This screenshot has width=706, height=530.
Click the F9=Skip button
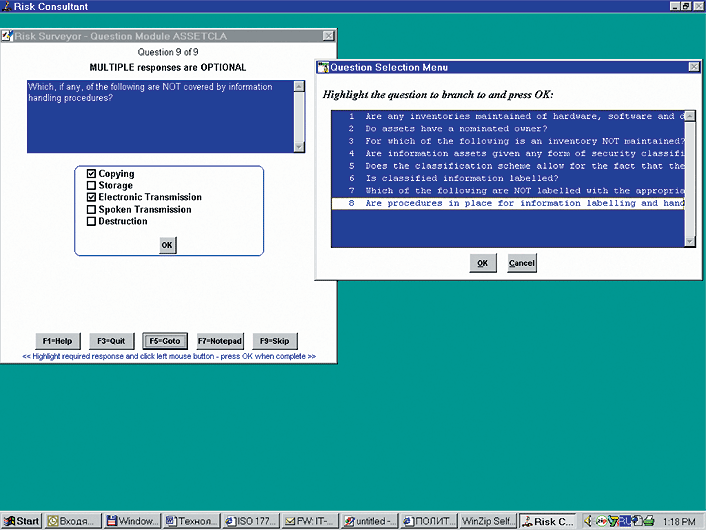point(275,340)
